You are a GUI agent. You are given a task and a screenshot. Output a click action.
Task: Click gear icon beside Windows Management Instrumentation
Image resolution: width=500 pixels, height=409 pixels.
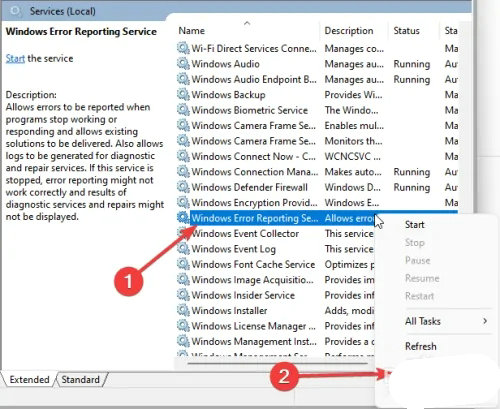183,341
